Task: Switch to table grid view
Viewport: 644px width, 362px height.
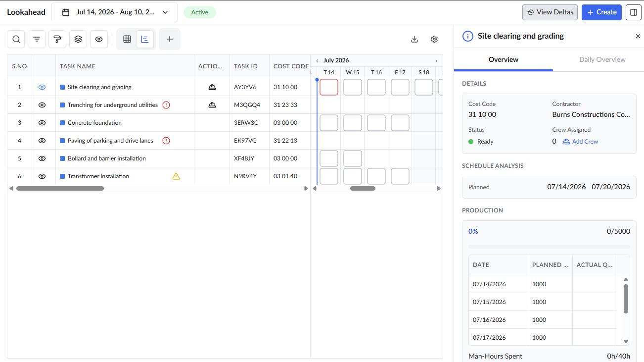Action: click(127, 39)
